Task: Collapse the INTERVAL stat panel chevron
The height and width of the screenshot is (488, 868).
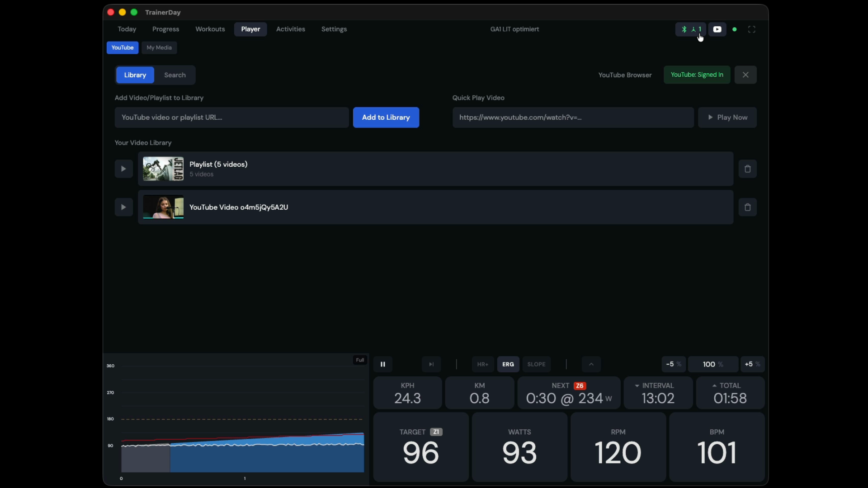Action: tap(636, 385)
